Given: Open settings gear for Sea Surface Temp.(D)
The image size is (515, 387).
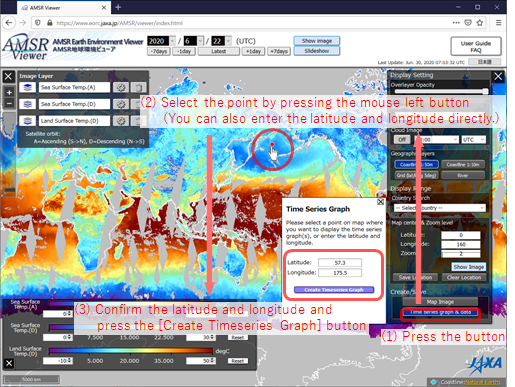Looking at the screenshot, I should point(121,104).
